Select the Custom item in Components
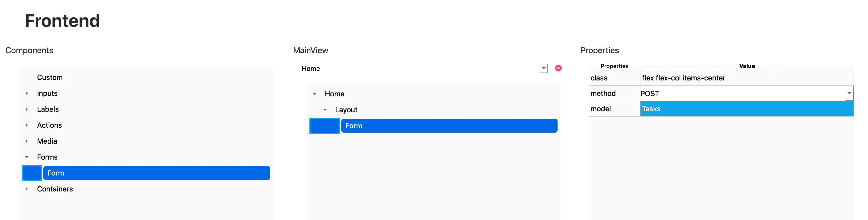Image resolution: width=868 pixels, height=220 pixels. click(50, 77)
